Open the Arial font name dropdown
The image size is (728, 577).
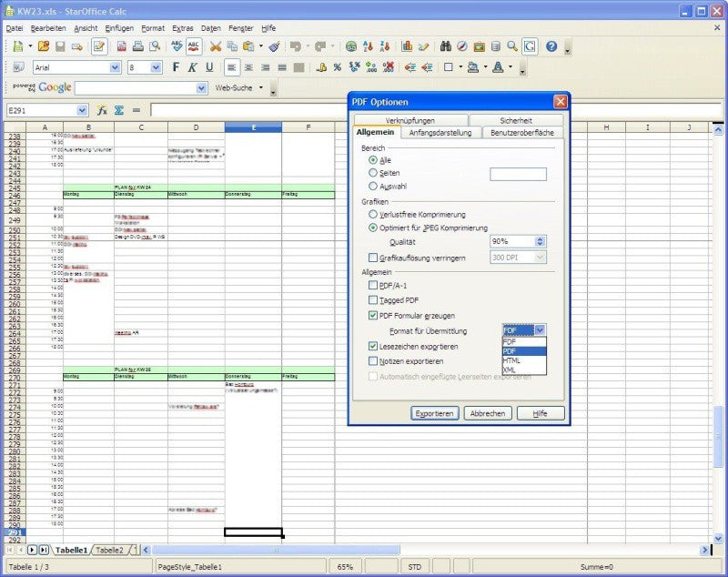[x=116, y=67]
